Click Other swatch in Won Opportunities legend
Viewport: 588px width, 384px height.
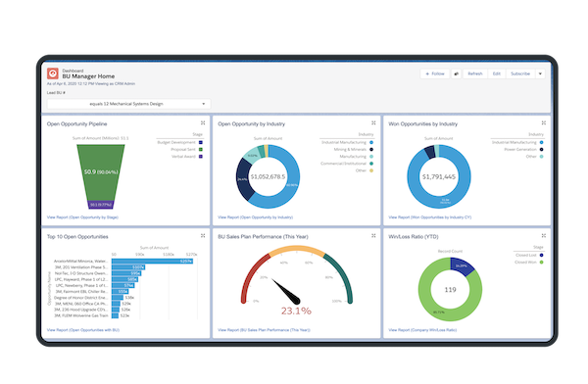(x=542, y=157)
